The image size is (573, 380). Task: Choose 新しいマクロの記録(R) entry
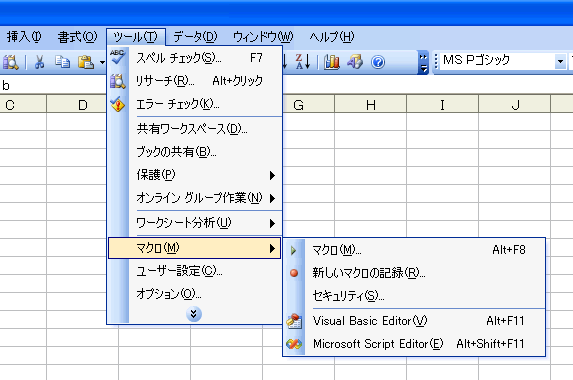[x=414, y=273]
